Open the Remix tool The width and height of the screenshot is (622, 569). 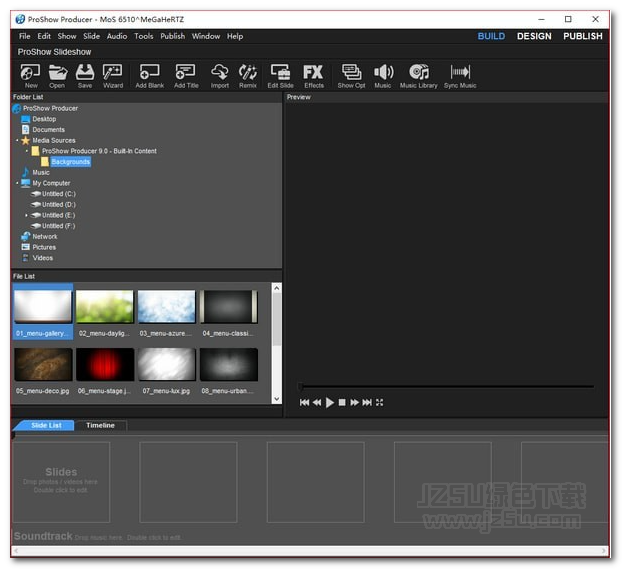248,76
